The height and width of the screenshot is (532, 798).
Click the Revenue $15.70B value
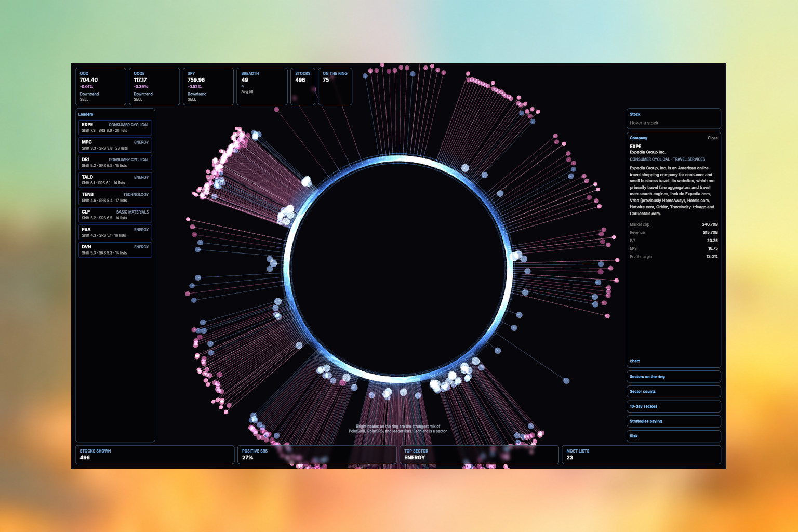pyautogui.click(x=710, y=232)
